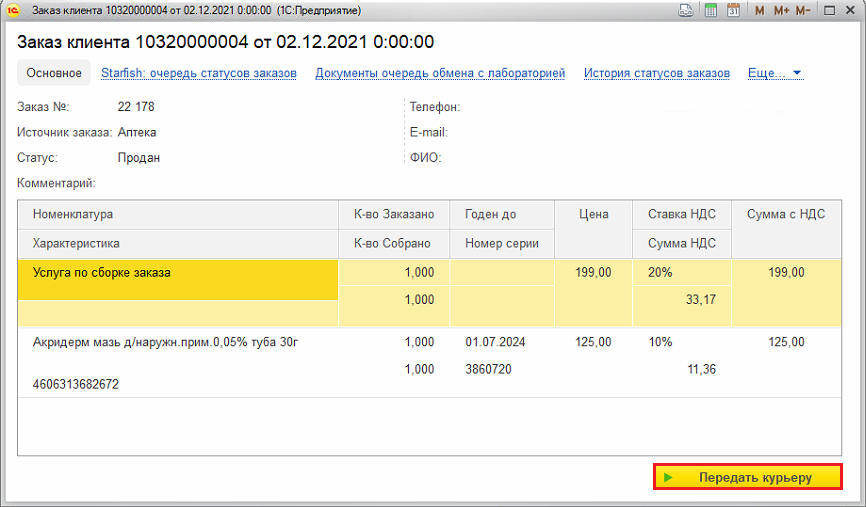Click the "Цена" column header
The height and width of the screenshot is (507, 866).
pyautogui.click(x=594, y=214)
